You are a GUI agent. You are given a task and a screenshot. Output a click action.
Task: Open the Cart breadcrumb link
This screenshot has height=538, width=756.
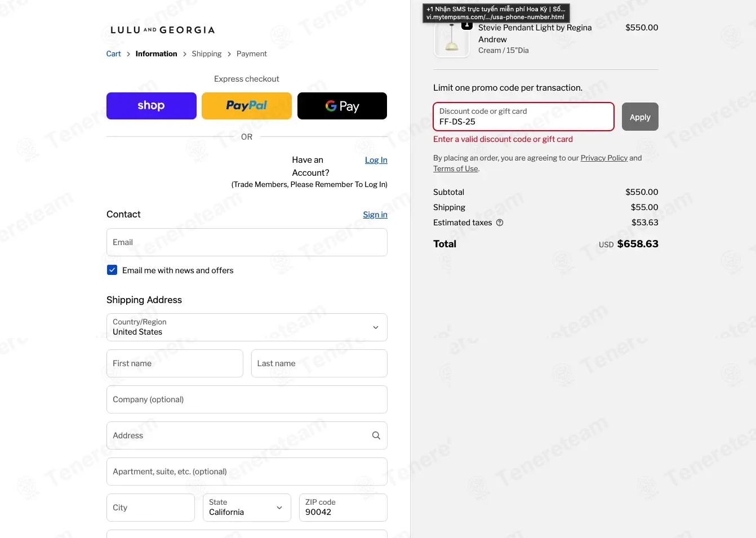pyautogui.click(x=114, y=54)
